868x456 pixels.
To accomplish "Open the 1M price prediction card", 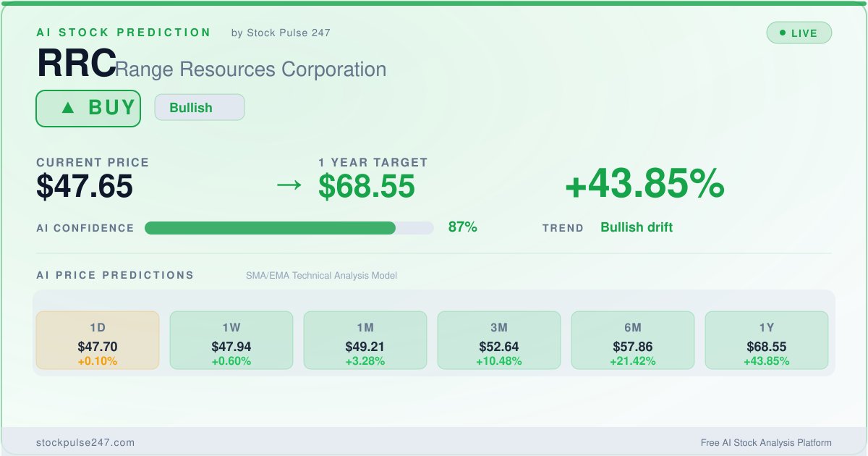I will [x=365, y=340].
